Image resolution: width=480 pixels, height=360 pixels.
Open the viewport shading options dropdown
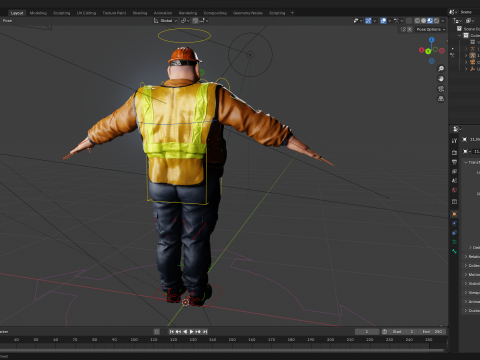443,21
